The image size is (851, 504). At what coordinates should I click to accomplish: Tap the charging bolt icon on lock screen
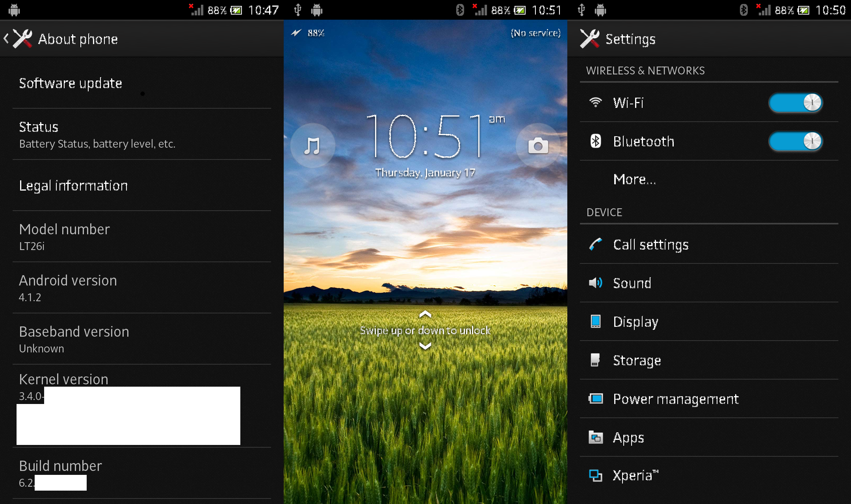(x=296, y=33)
